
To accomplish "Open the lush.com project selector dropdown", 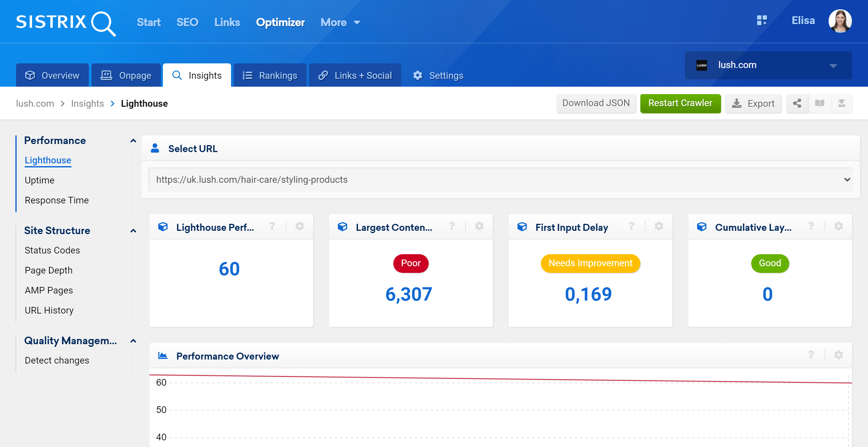I will (x=768, y=65).
